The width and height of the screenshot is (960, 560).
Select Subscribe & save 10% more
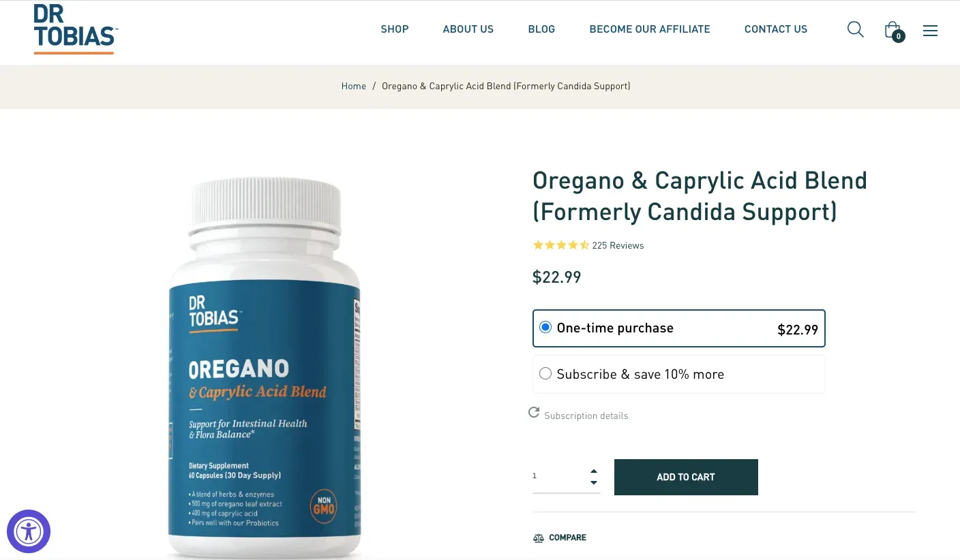pos(678,374)
